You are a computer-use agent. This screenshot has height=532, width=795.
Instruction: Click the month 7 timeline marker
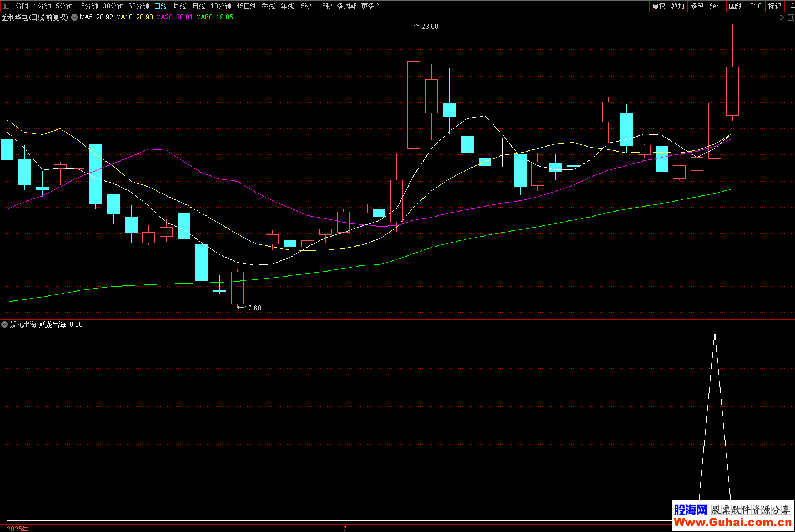click(345, 529)
